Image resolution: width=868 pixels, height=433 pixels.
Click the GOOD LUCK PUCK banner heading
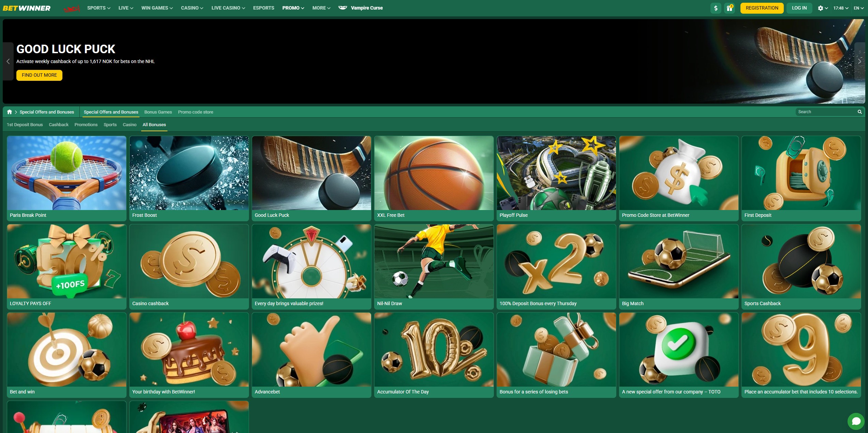click(66, 49)
